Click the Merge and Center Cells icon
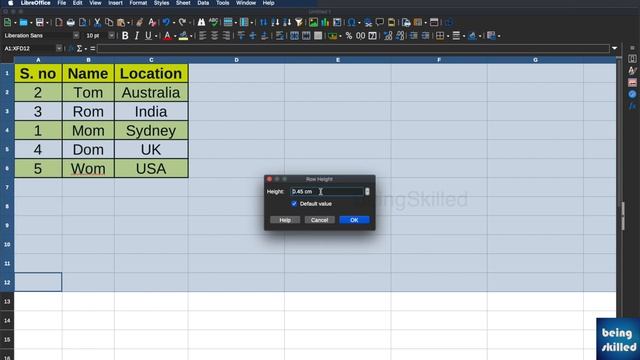640x360 pixels. coord(294,36)
